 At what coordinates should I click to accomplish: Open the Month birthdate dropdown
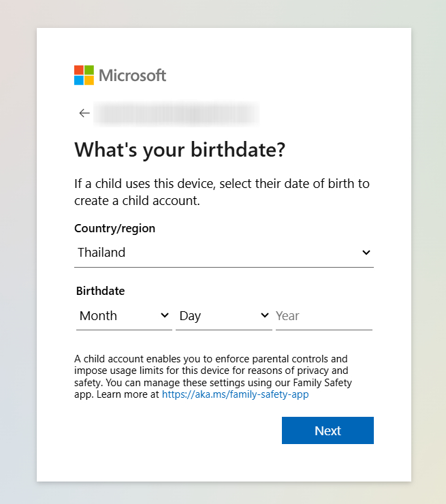(x=123, y=316)
